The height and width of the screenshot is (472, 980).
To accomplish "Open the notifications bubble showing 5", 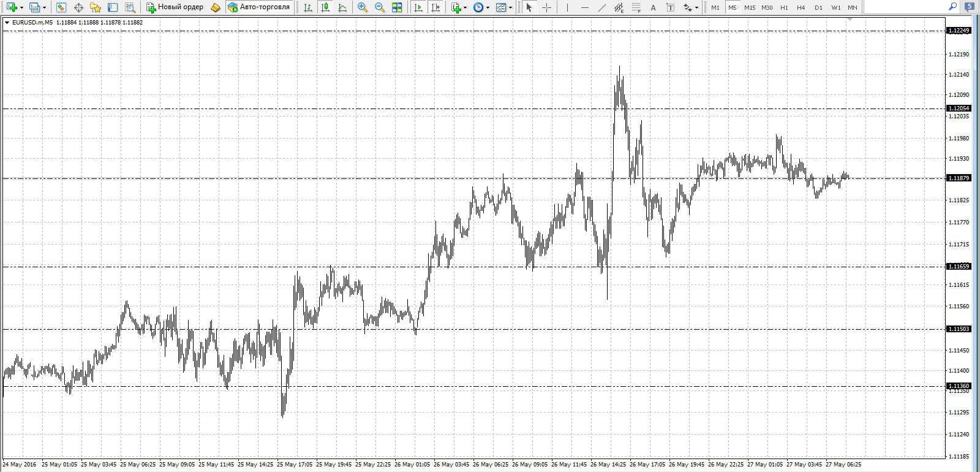I will (x=970, y=7).
